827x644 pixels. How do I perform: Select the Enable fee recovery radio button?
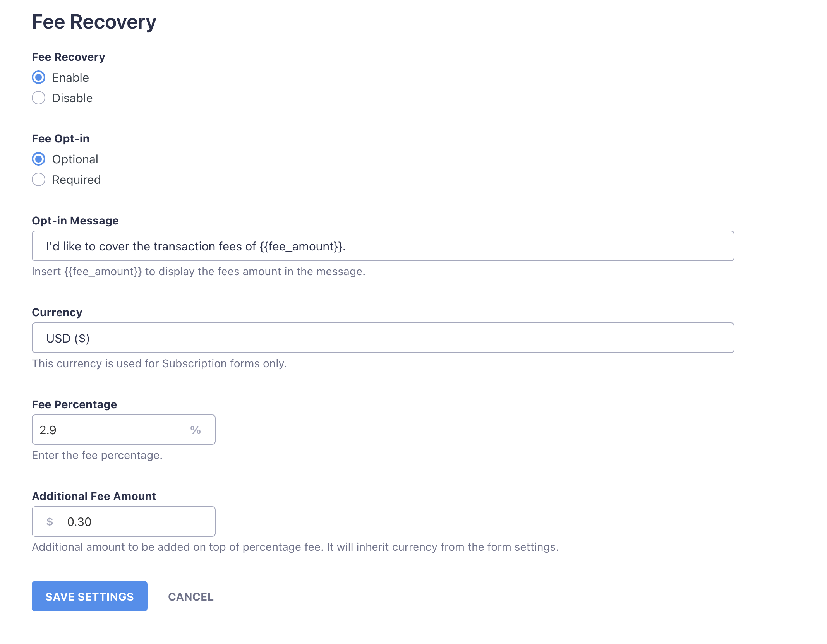click(x=39, y=77)
